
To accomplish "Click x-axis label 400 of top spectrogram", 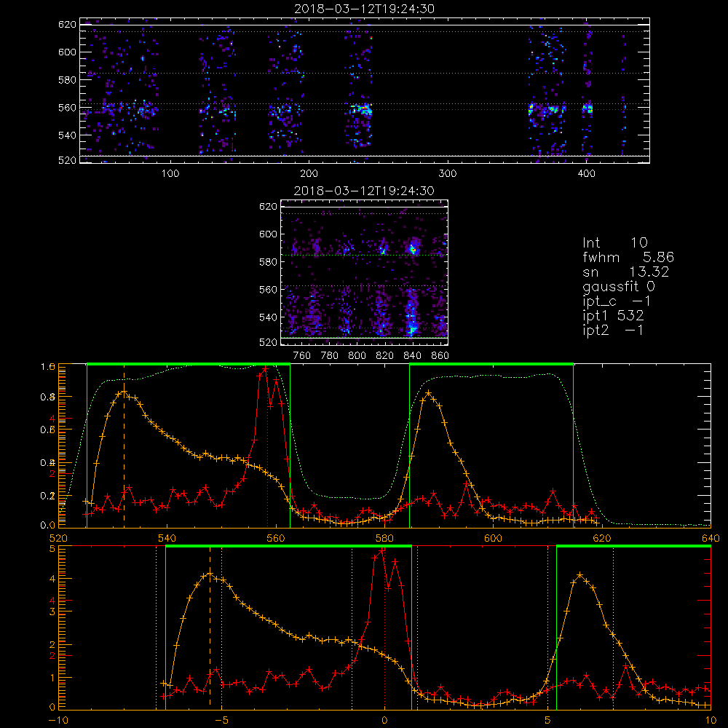I will [586, 174].
